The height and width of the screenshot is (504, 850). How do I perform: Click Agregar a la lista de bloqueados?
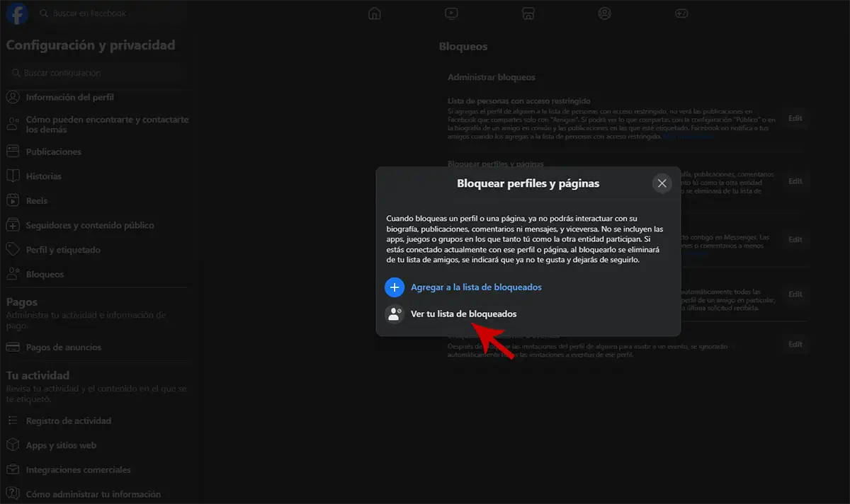pyautogui.click(x=476, y=287)
